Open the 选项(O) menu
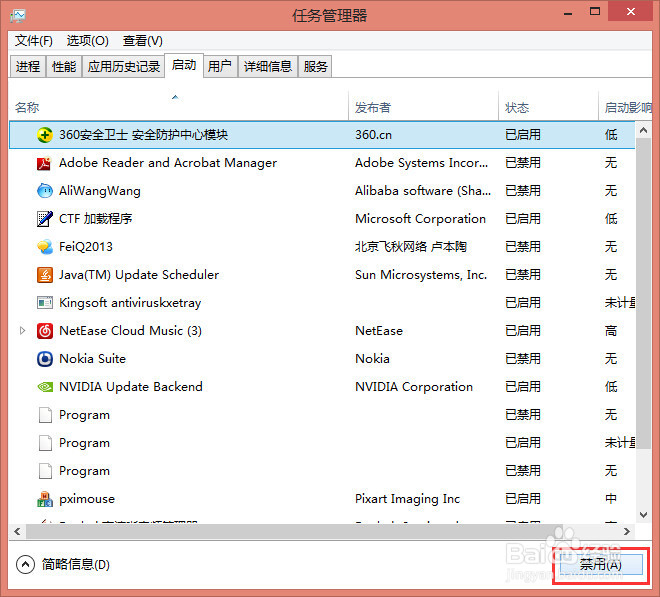660x597 pixels. click(x=88, y=41)
